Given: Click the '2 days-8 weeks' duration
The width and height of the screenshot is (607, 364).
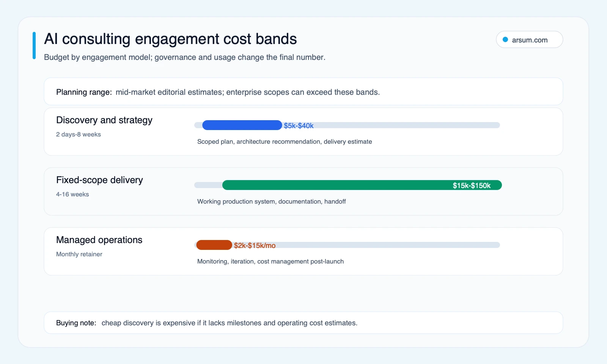Looking at the screenshot, I should (x=79, y=135).
